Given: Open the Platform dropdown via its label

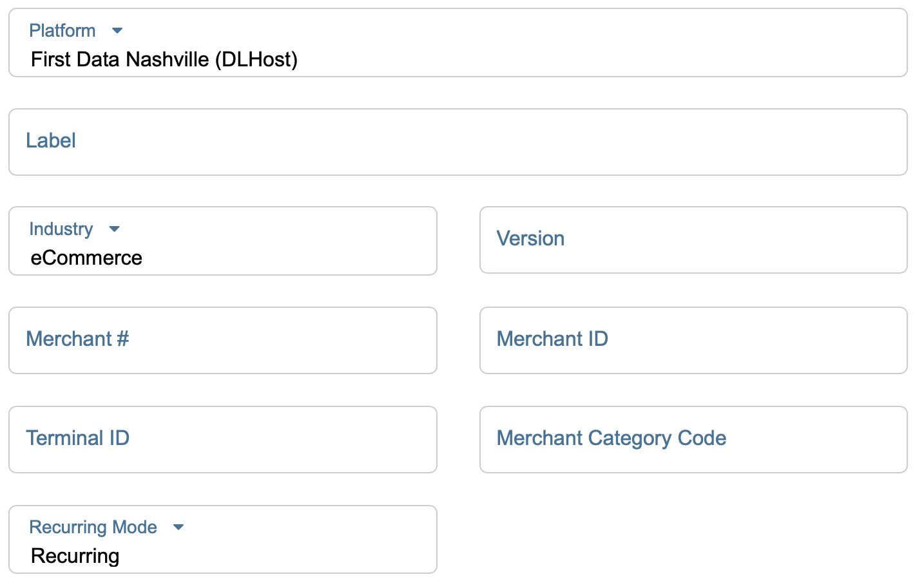Looking at the screenshot, I should pyautogui.click(x=63, y=31).
